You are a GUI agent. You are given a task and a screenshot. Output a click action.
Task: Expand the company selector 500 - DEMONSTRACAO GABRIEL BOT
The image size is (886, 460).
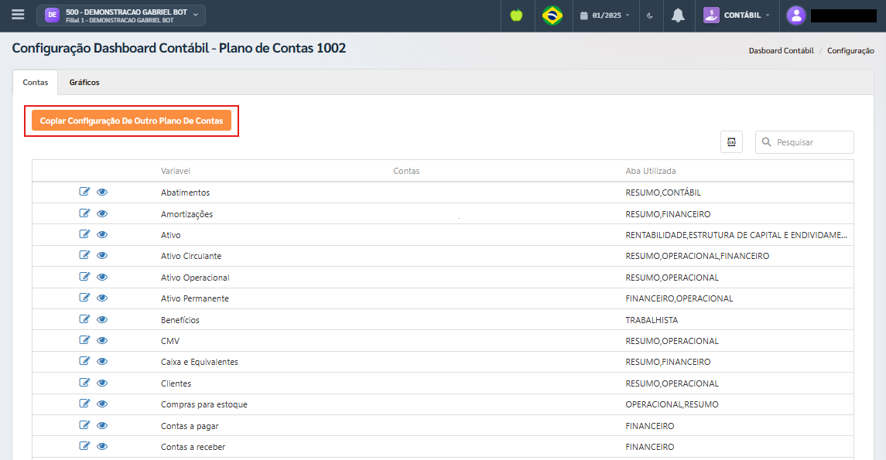click(x=121, y=15)
